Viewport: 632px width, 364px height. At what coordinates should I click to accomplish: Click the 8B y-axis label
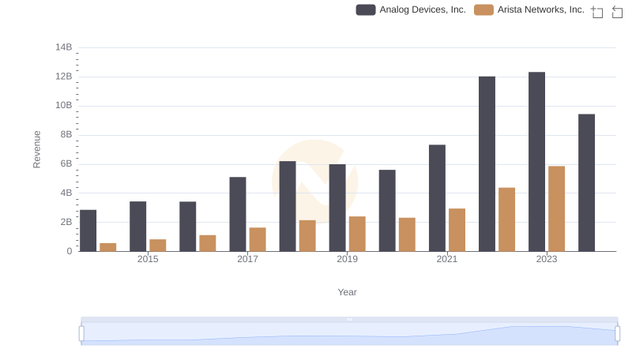tap(66, 134)
